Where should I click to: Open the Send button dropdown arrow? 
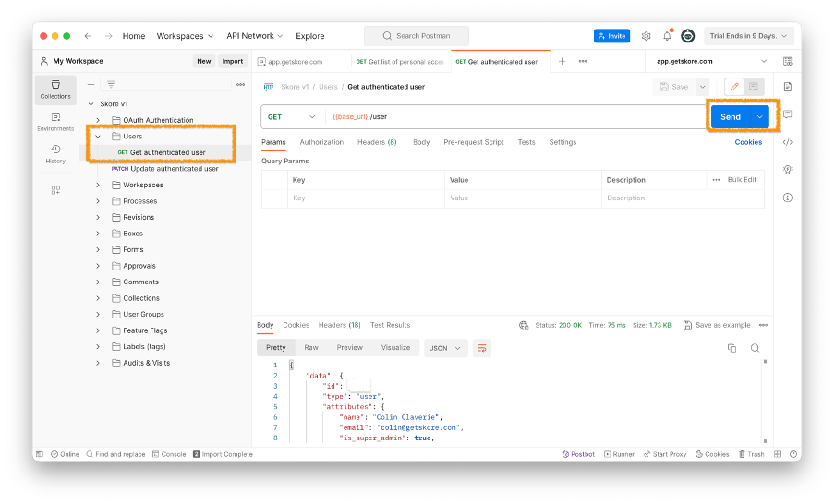tap(760, 116)
